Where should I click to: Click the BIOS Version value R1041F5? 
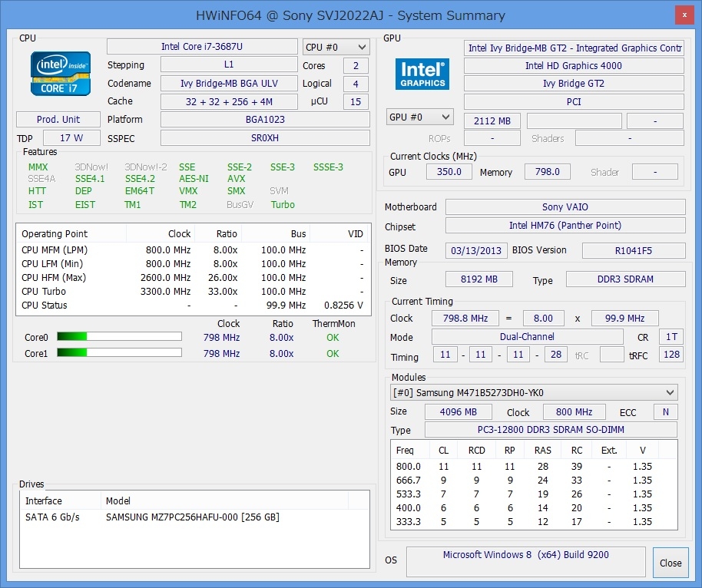pyautogui.click(x=634, y=250)
